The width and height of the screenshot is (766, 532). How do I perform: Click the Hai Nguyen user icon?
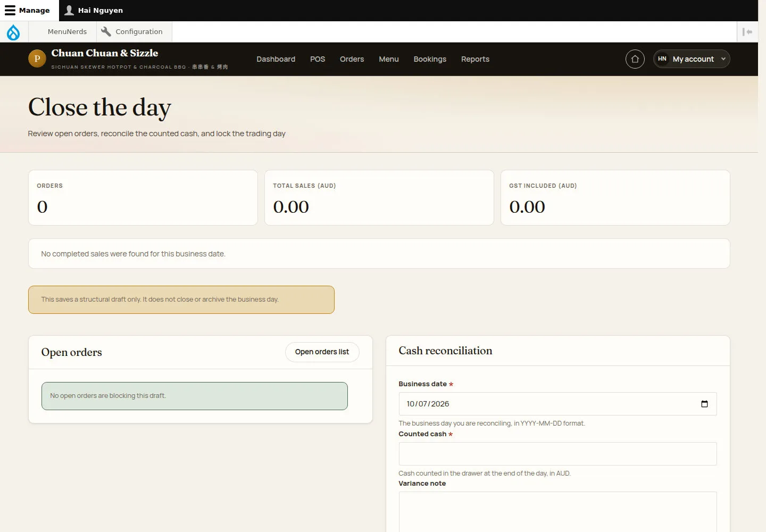(69, 10)
